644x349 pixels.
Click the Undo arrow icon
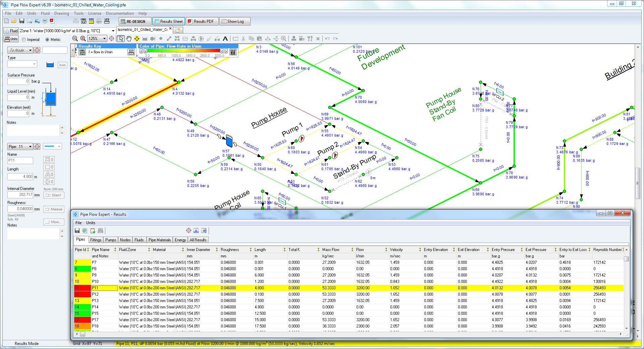click(327, 39)
